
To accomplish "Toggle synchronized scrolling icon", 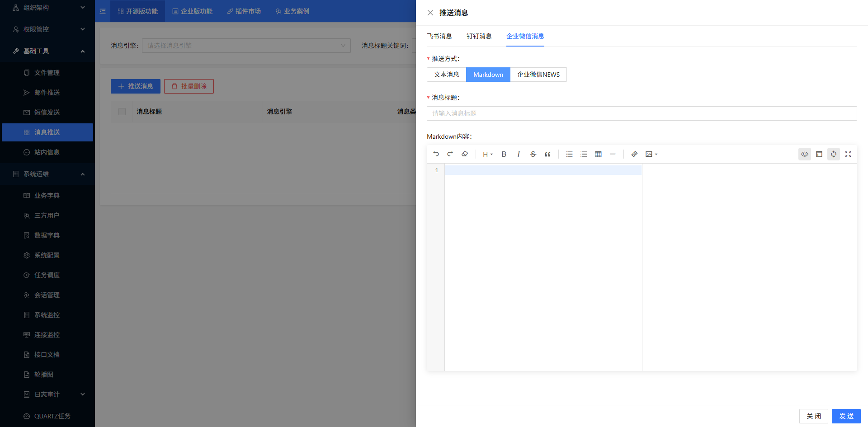I will click(834, 154).
